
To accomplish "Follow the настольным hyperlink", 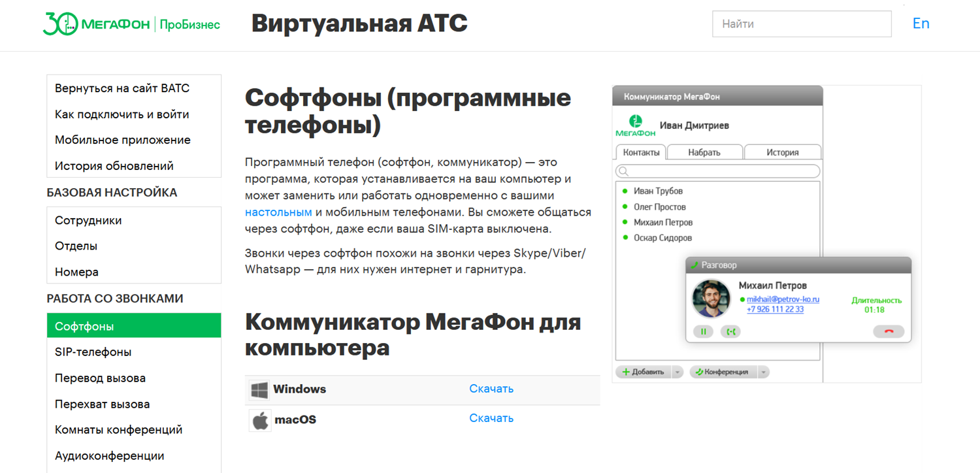I will pos(278,212).
